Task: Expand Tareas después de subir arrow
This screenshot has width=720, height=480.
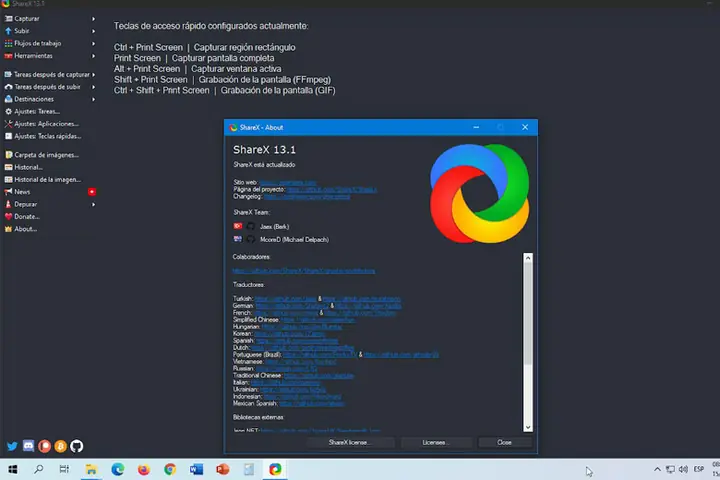Action: [x=94, y=87]
